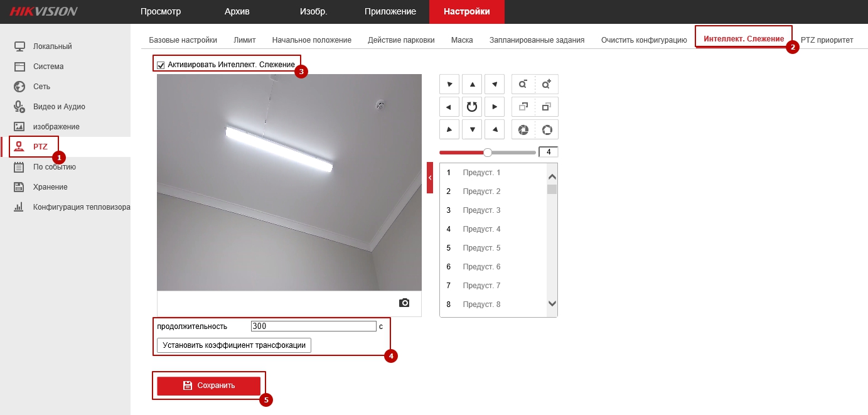
Task: Click Установить коэффициент трансфокации button
Action: [x=233, y=345]
